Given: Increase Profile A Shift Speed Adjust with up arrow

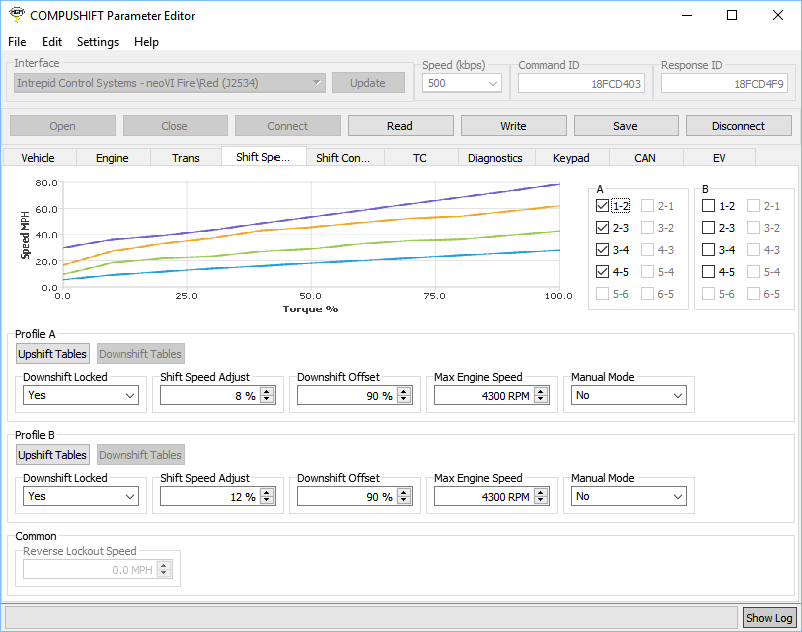Looking at the screenshot, I should 267,391.
